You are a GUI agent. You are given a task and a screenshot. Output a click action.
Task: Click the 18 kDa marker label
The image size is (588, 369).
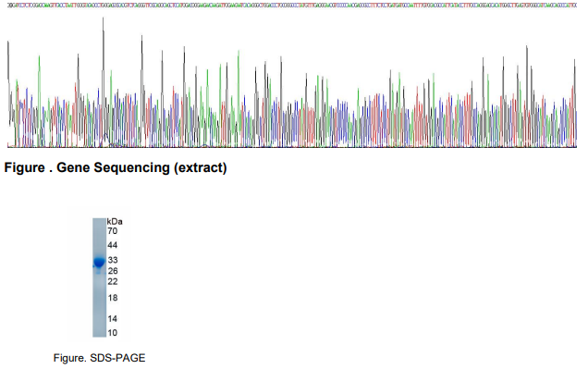pos(113,298)
